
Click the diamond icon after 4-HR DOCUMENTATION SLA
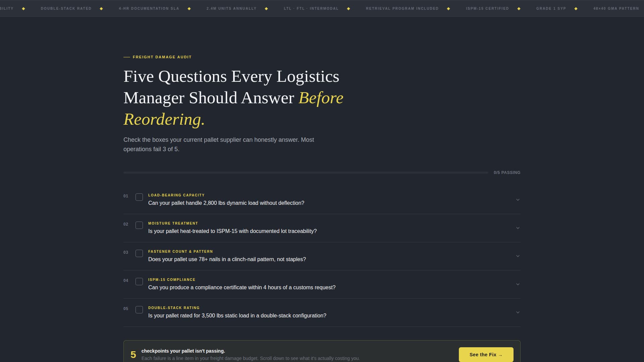189,8
